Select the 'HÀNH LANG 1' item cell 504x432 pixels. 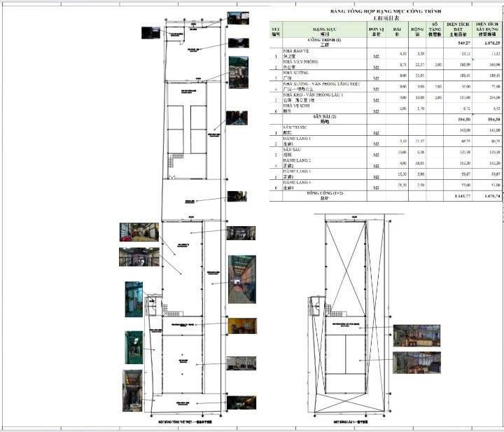tap(325, 141)
